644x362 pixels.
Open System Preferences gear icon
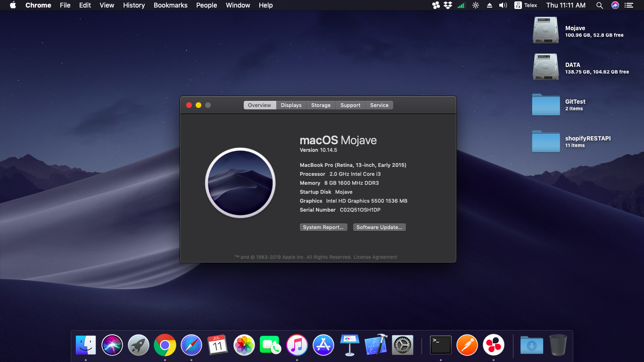403,346
